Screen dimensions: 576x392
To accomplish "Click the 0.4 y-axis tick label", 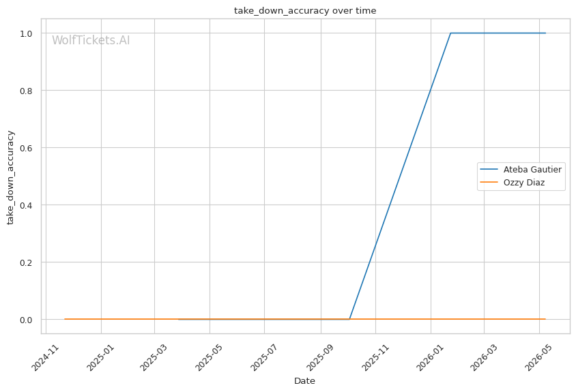I will [26, 205].
